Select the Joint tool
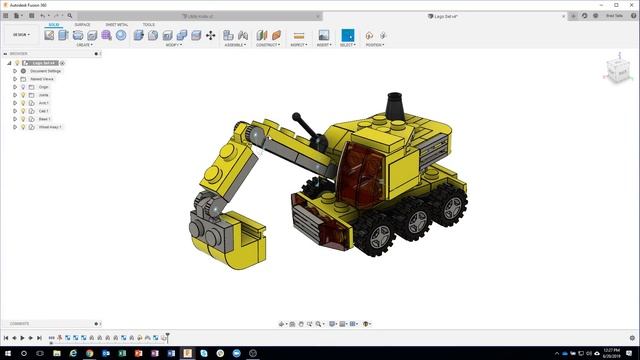Image resolution: width=640 pixels, height=360 pixels. click(x=243, y=35)
